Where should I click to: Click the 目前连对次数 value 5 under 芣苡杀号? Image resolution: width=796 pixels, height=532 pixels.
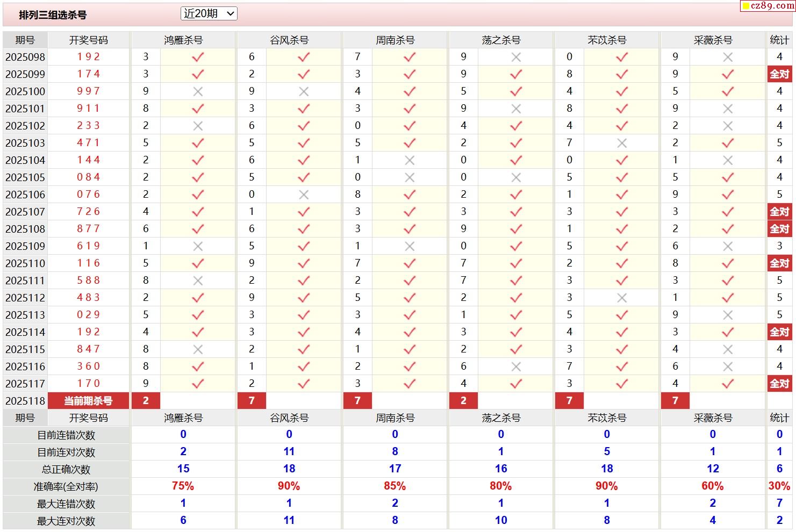tap(607, 452)
